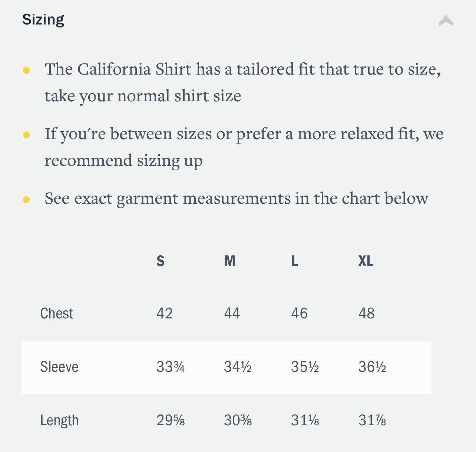Viewport: 476px width, 452px height.
Task: Click the chest value 48
Action: (367, 314)
